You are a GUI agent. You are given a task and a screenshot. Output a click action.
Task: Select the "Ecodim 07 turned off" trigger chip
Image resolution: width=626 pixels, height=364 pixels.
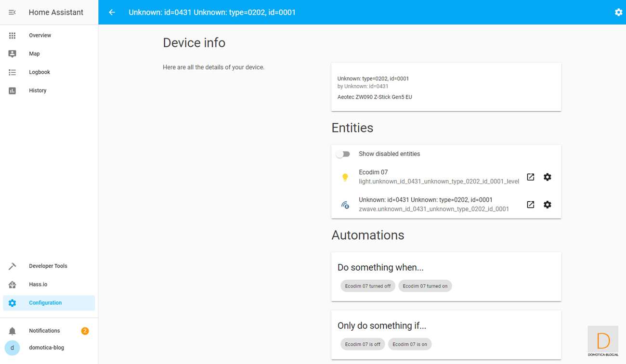coord(368,286)
